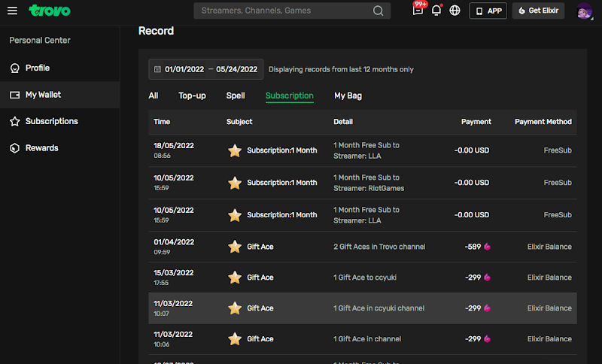
Task: Select the 05/24/2022 end date field
Action: (x=236, y=69)
